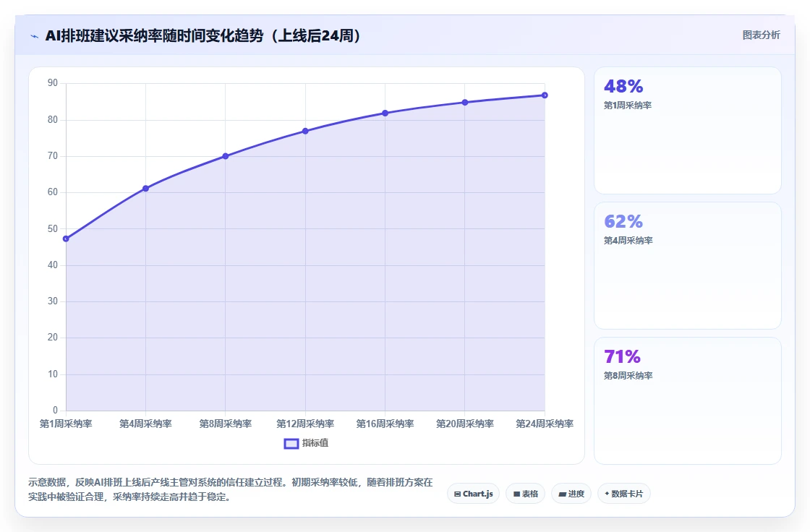Click the 指标值 legend label
The height and width of the screenshot is (532, 810).
(315, 443)
